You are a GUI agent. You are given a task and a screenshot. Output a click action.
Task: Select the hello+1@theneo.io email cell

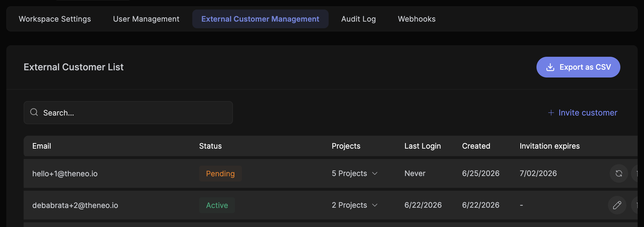65,174
